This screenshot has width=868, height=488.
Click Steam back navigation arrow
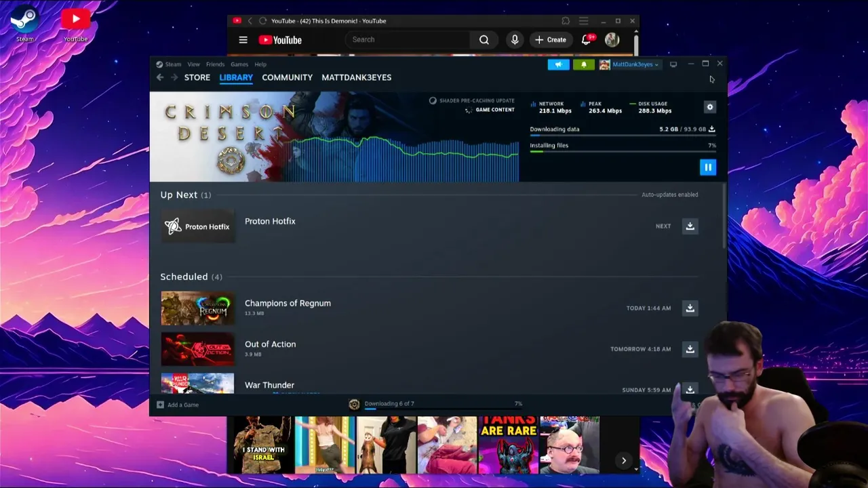click(x=160, y=77)
